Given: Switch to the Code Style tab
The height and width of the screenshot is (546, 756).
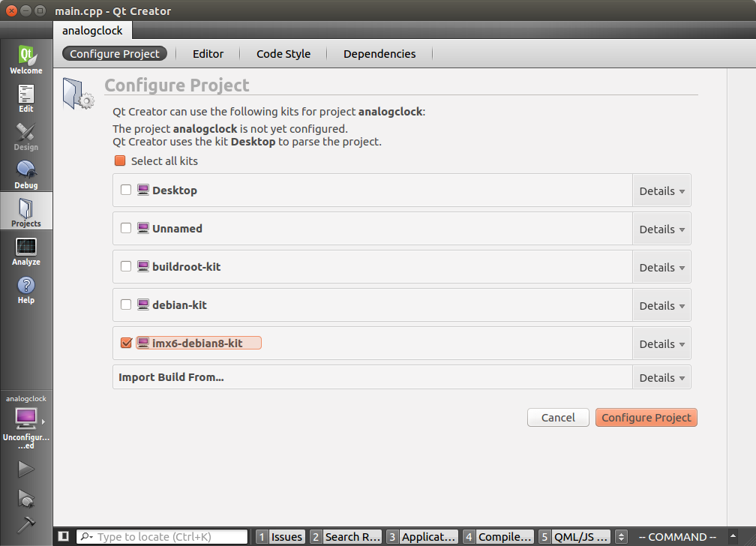Looking at the screenshot, I should (283, 54).
